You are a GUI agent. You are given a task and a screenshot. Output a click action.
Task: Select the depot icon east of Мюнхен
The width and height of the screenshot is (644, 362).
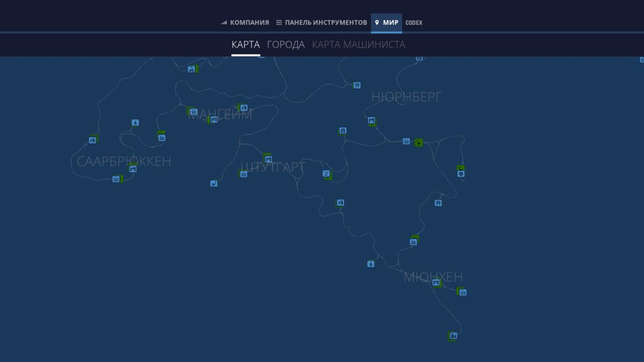(x=463, y=292)
